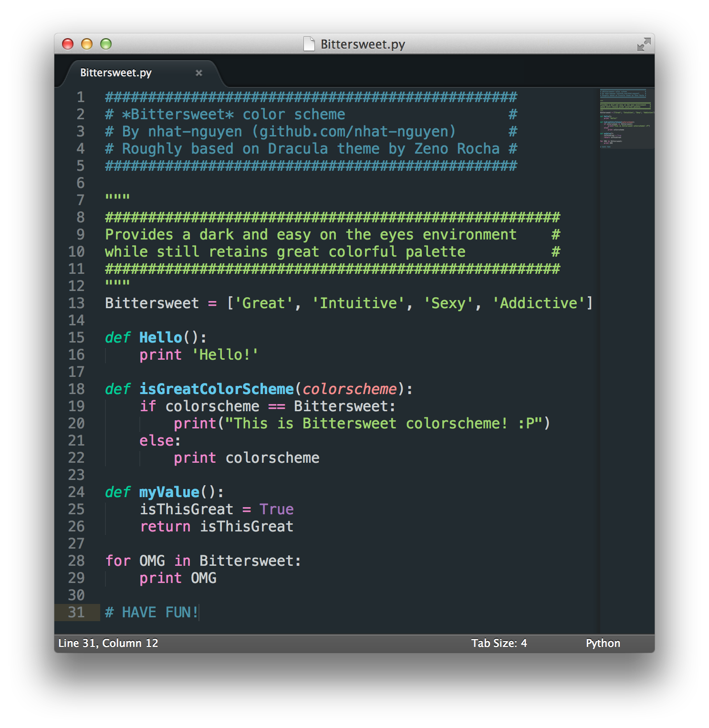Click the 'Intuitive' string literal

click(x=358, y=303)
